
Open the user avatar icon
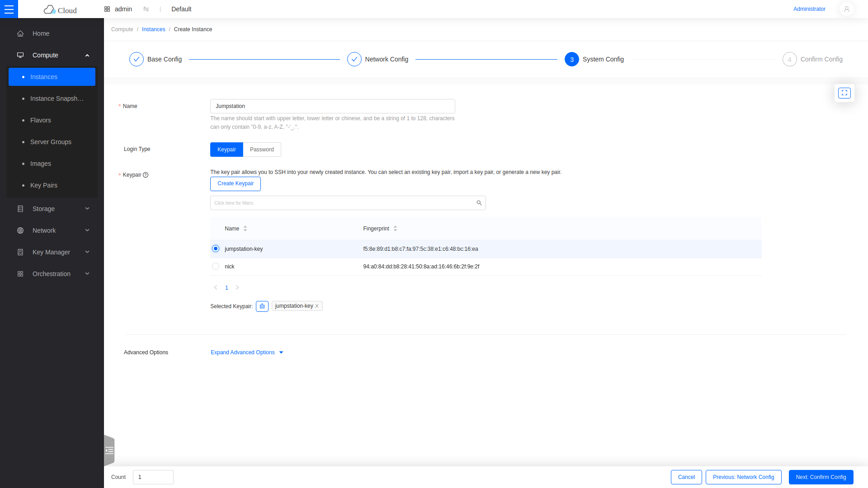click(846, 9)
